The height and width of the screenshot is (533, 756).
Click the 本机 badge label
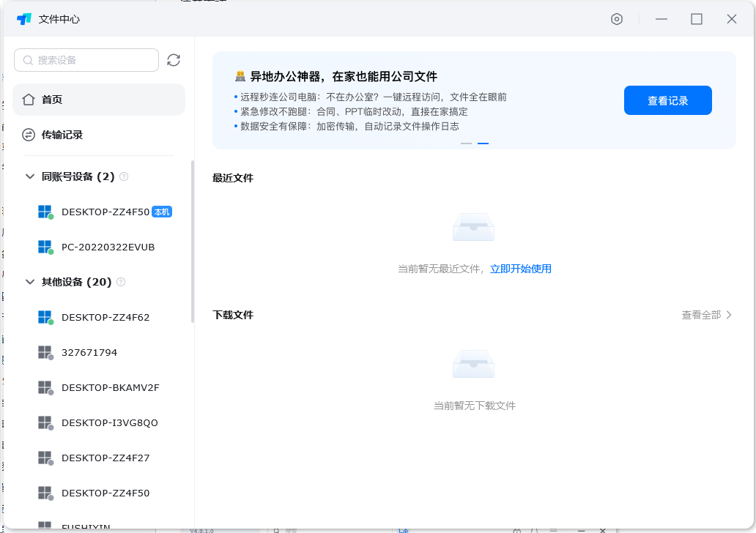pos(162,212)
